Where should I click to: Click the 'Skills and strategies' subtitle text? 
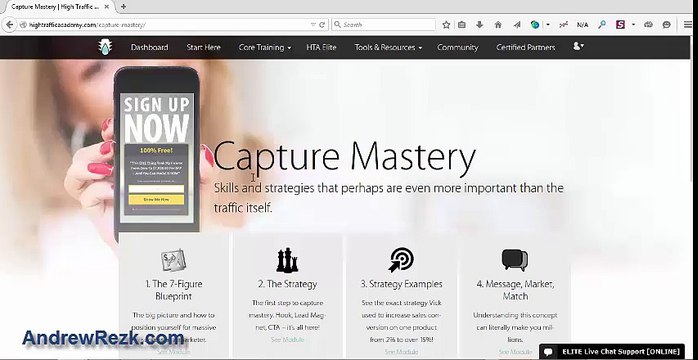(x=389, y=198)
